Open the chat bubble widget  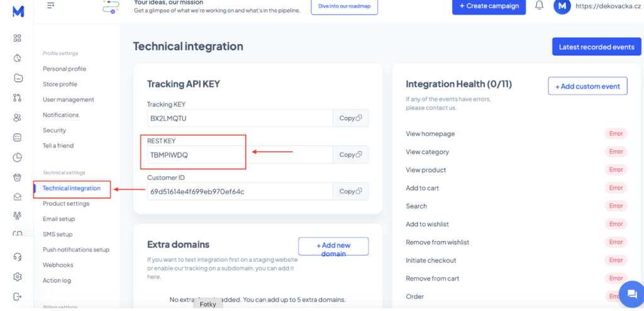(628, 293)
